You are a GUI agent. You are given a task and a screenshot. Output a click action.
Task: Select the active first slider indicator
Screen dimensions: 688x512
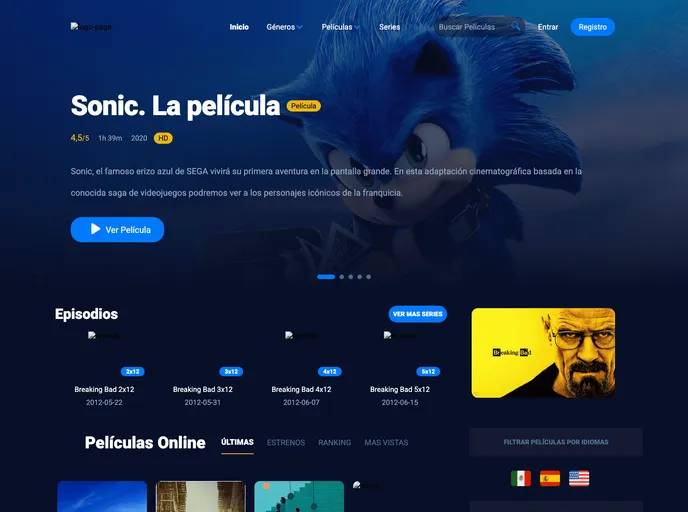tap(326, 277)
